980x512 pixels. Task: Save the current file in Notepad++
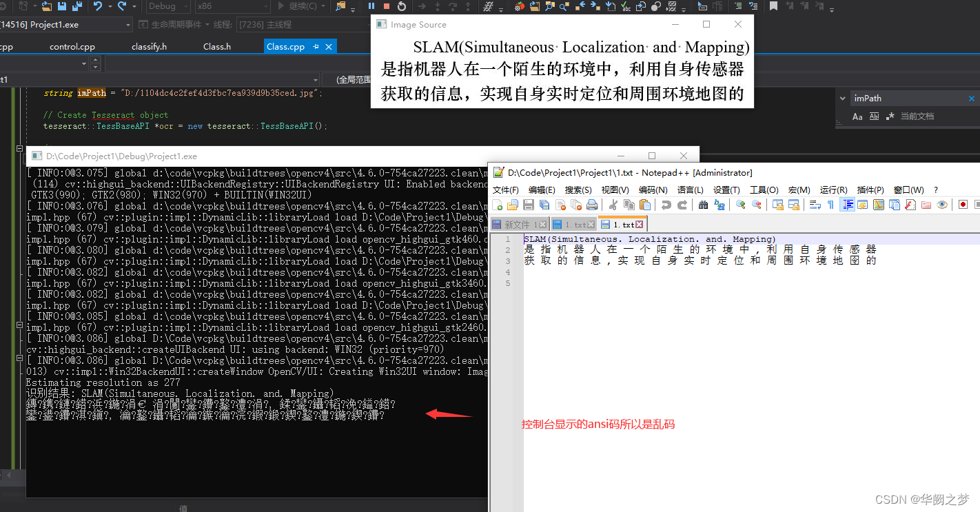tap(529, 205)
